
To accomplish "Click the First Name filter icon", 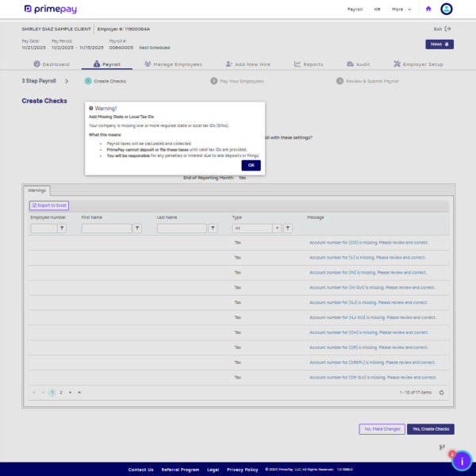I will point(137,228).
